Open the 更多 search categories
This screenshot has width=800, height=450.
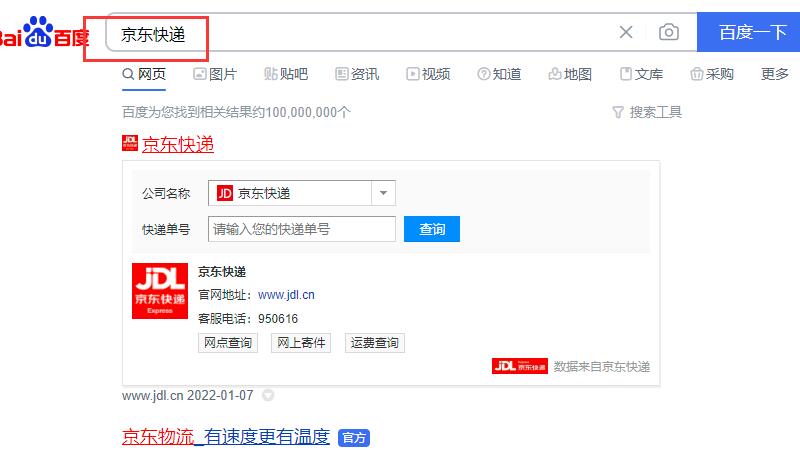click(x=774, y=74)
